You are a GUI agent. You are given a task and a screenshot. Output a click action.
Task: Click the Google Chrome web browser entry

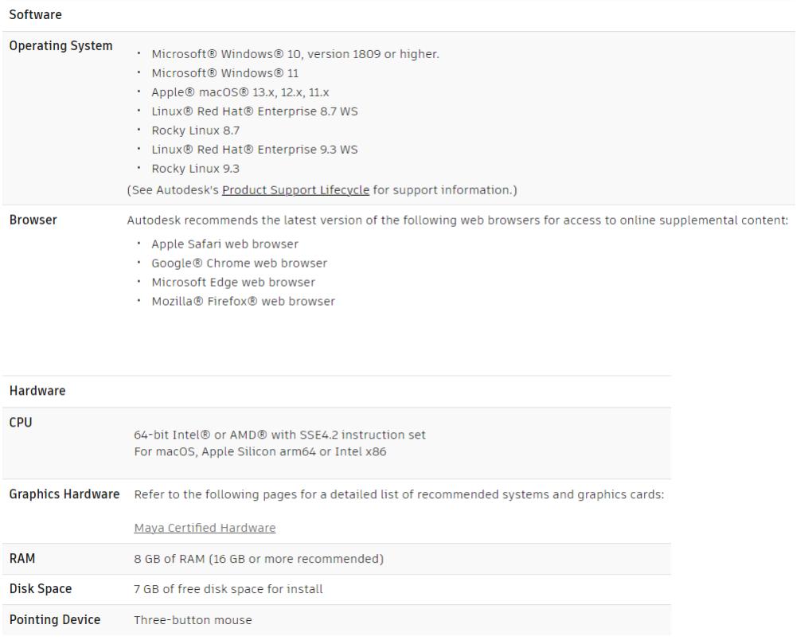pyautogui.click(x=240, y=263)
